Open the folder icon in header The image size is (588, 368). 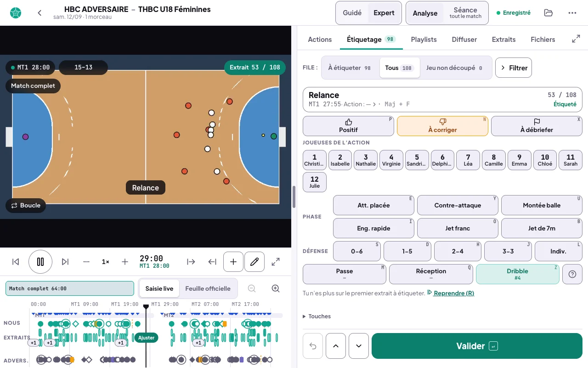click(548, 13)
